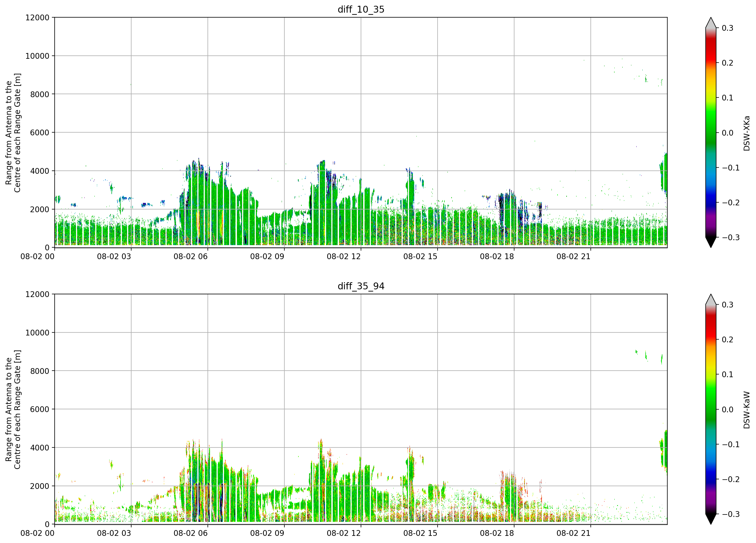Click '08-02 21' x-tick under diff_10_35 plot
Screen dimensions: 756x543
point(574,256)
